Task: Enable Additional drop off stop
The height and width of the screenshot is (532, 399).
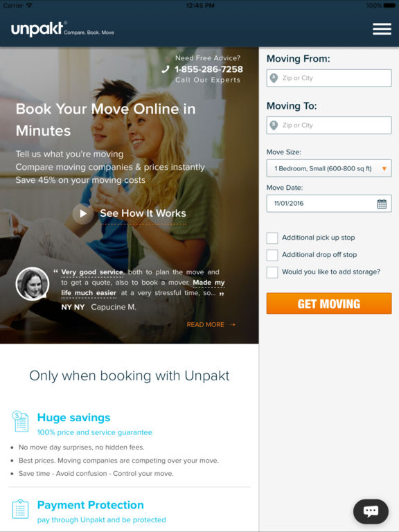Action: [x=272, y=255]
